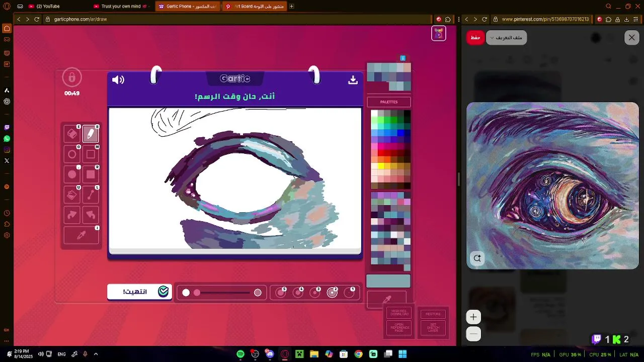Pick the yellow color swatch
The height and width of the screenshot is (362, 644).
[381, 166]
